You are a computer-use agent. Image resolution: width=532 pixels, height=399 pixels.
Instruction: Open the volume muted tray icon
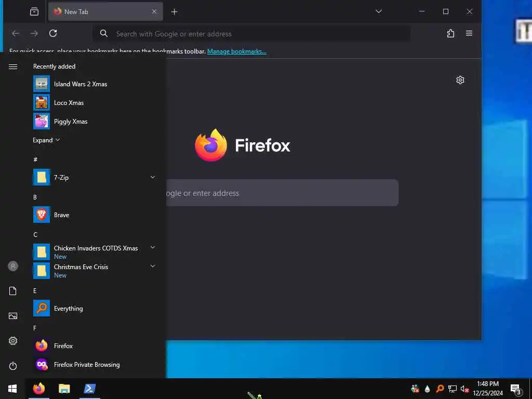pos(464,389)
